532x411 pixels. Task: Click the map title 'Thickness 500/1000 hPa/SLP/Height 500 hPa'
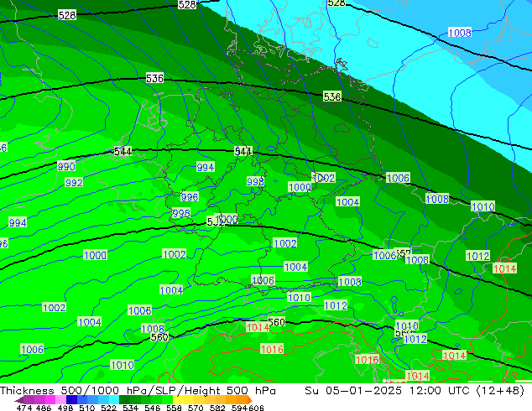tap(138, 391)
